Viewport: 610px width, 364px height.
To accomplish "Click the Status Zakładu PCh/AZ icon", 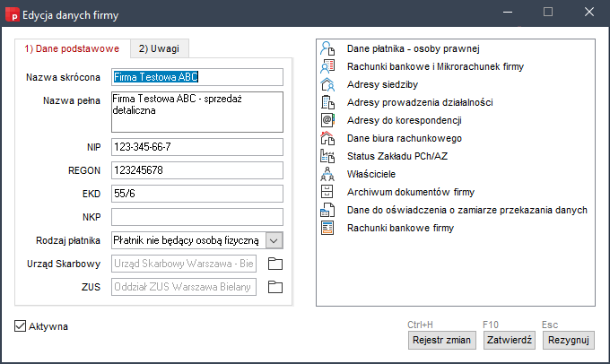I will [x=327, y=156].
